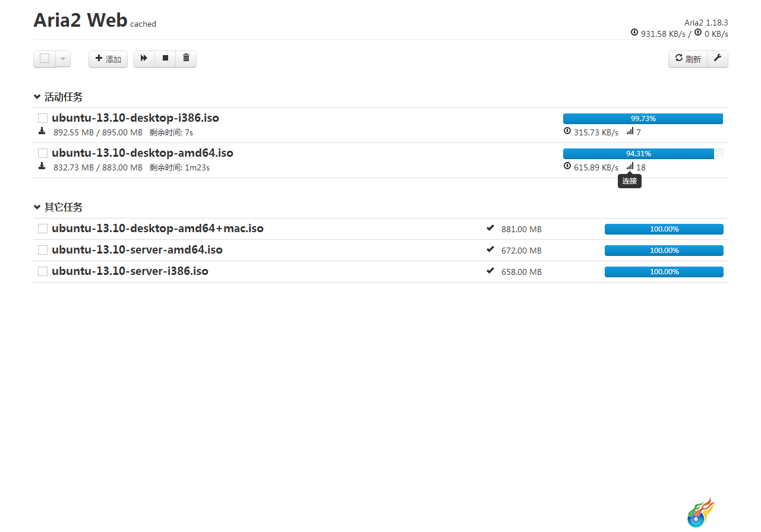Screen dimensions: 761x532
Task: Click the Add (添加) download button
Action: [108, 59]
